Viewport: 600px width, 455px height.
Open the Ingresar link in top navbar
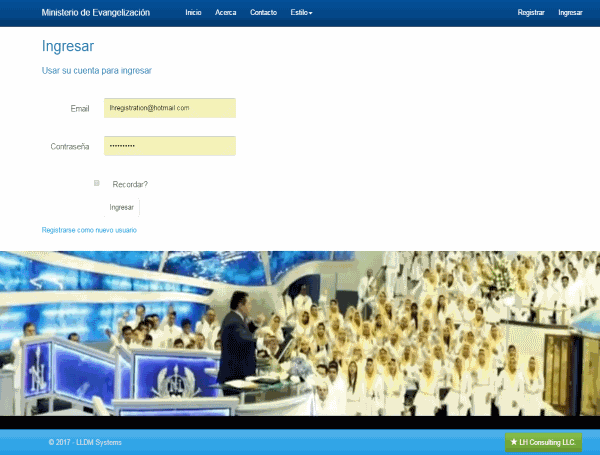(570, 13)
